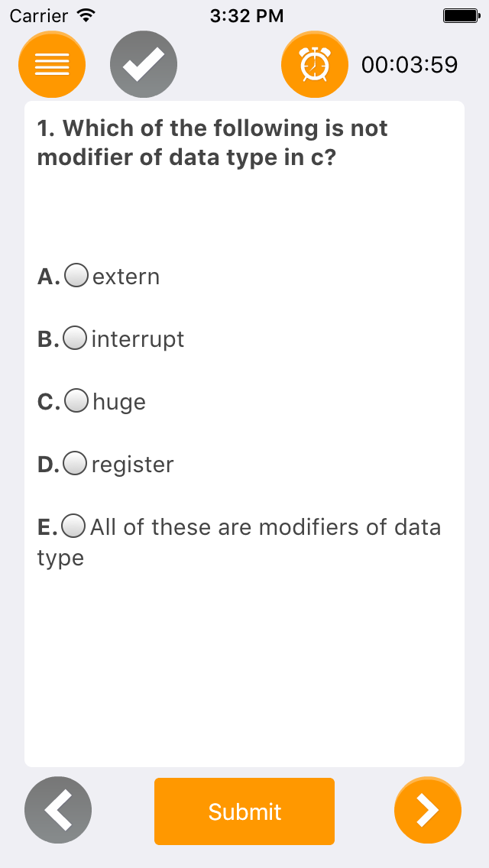Choose option B interrupt radio button
Screen dimensions: 489x868
[x=75, y=338]
